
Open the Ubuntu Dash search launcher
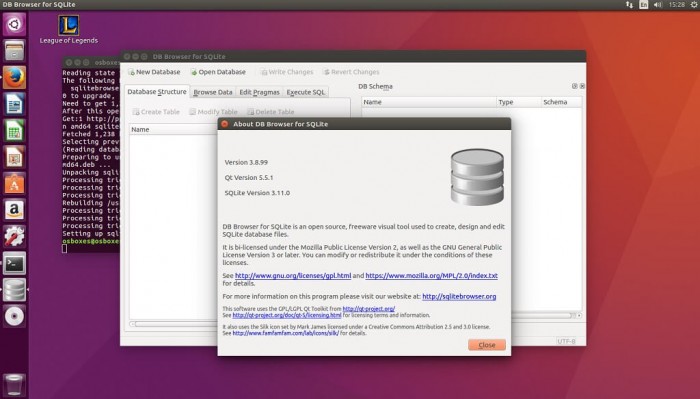pos(14,24)
